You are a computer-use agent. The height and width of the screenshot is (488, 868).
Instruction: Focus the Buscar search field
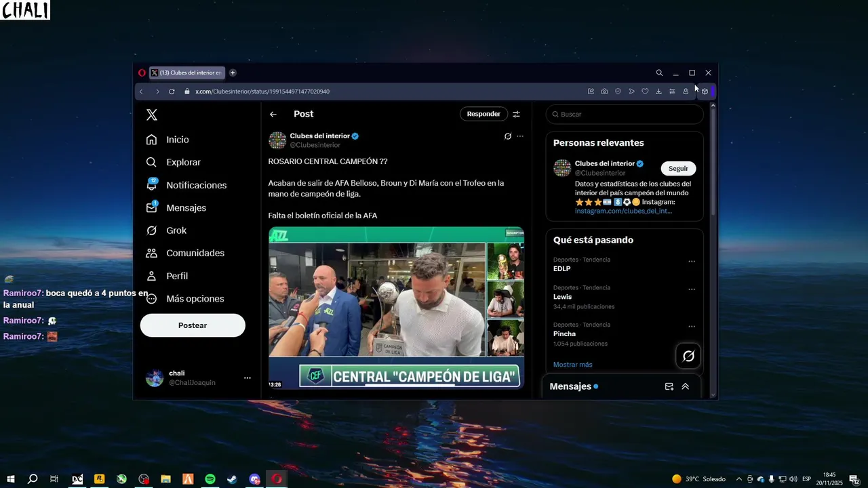[625, 114]
